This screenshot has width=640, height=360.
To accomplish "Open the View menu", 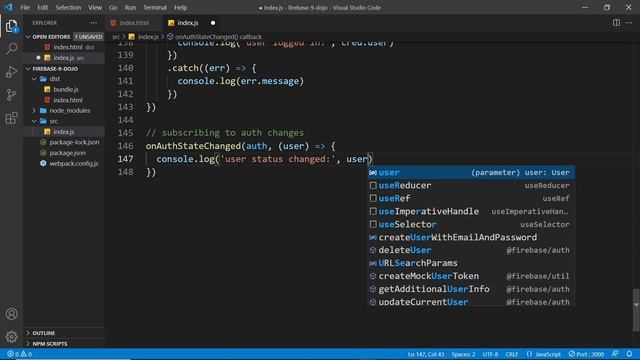I will tap(95, 7).
